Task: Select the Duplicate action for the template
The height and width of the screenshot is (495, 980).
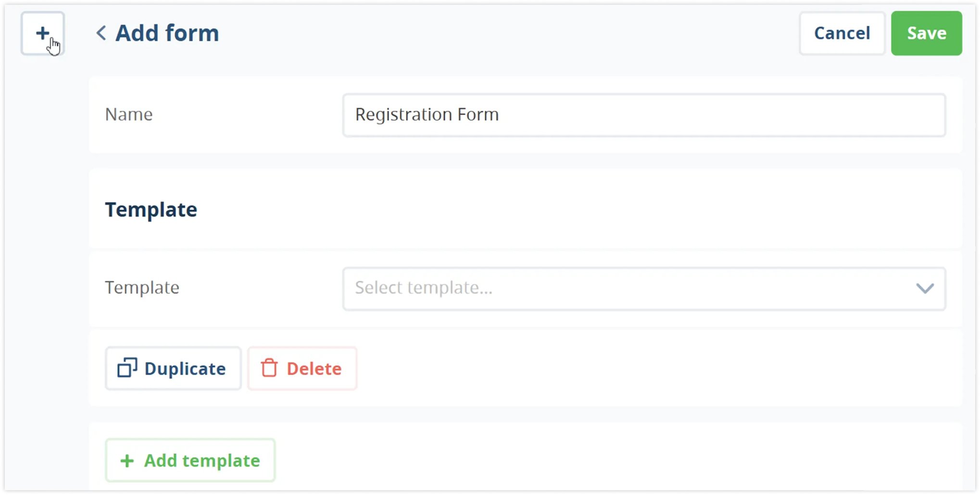Action: coord(173,368)
